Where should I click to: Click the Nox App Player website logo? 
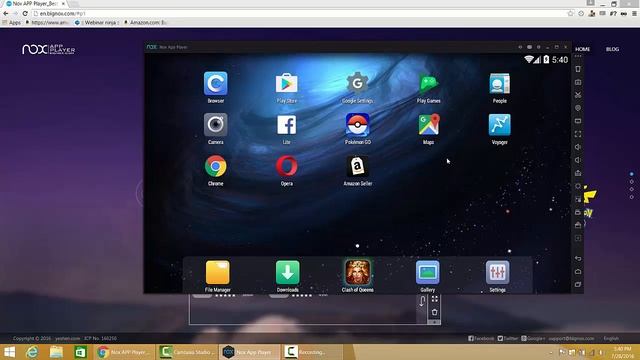click(x=49, y=49)
